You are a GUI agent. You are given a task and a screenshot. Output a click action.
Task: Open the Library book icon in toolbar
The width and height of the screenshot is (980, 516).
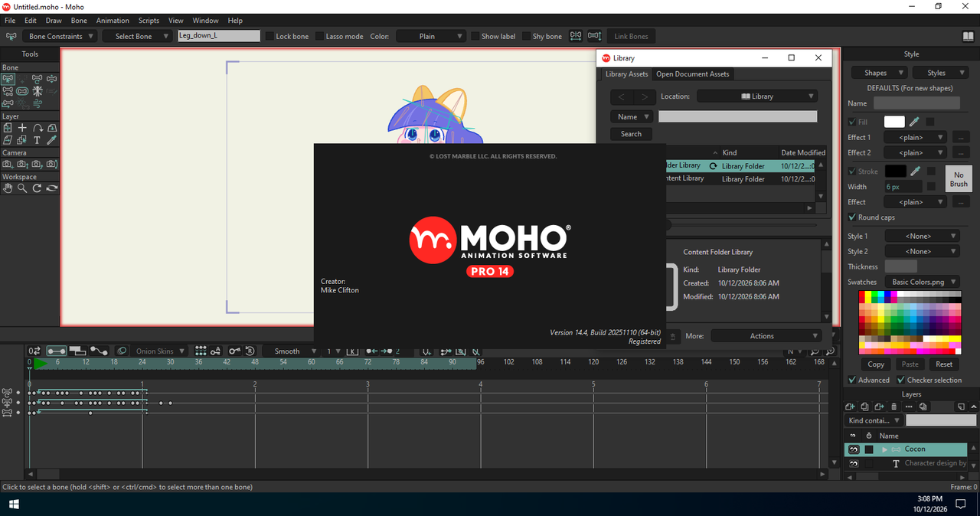(969, 36)
